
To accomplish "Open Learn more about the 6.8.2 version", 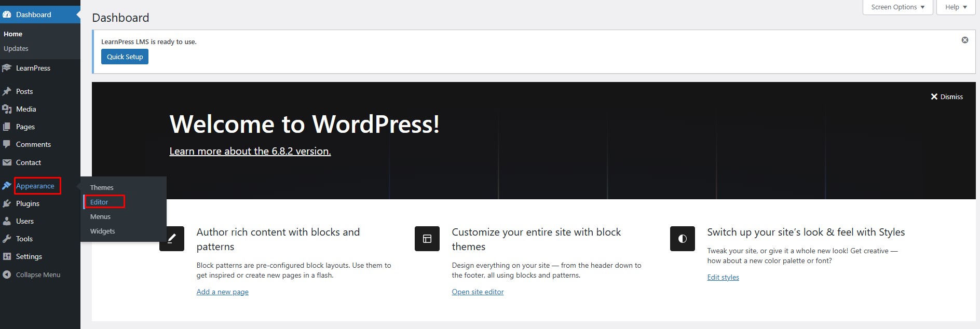I will 250,151.
